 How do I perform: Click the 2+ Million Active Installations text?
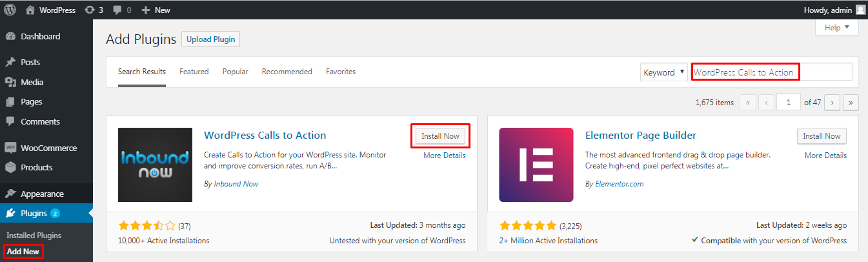pyautogui.click(x=549, y=241)
